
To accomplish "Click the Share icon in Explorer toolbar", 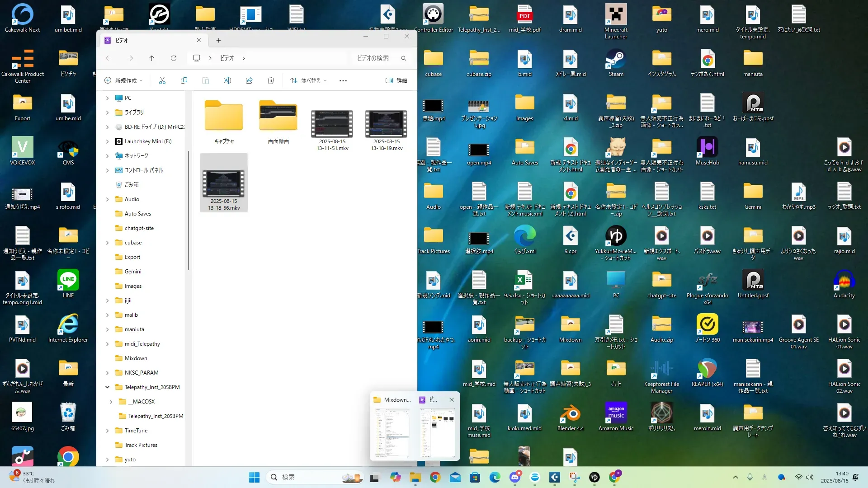I will tap(249, 80).
